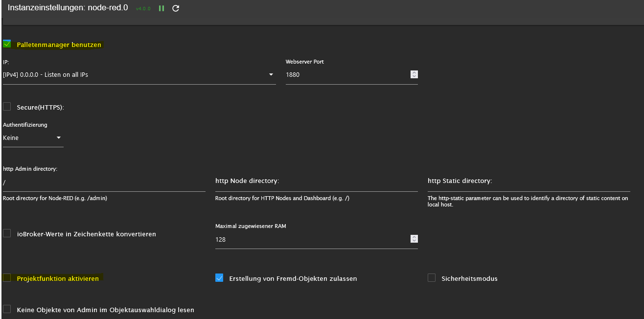Click the HTTP Nodes and Dashboard hint text
The width and height of the screenshot is (644, 319).
[282, 199]
